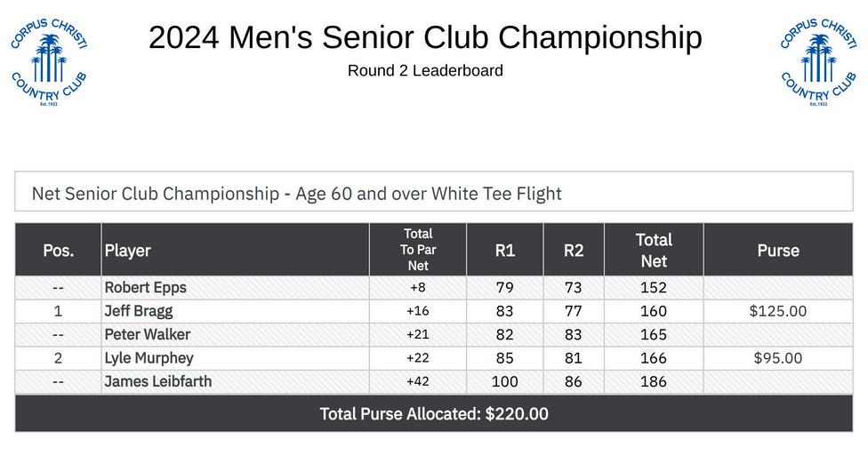
Task: Select the Net Senior Club Championship flight header
Action: 296,194
